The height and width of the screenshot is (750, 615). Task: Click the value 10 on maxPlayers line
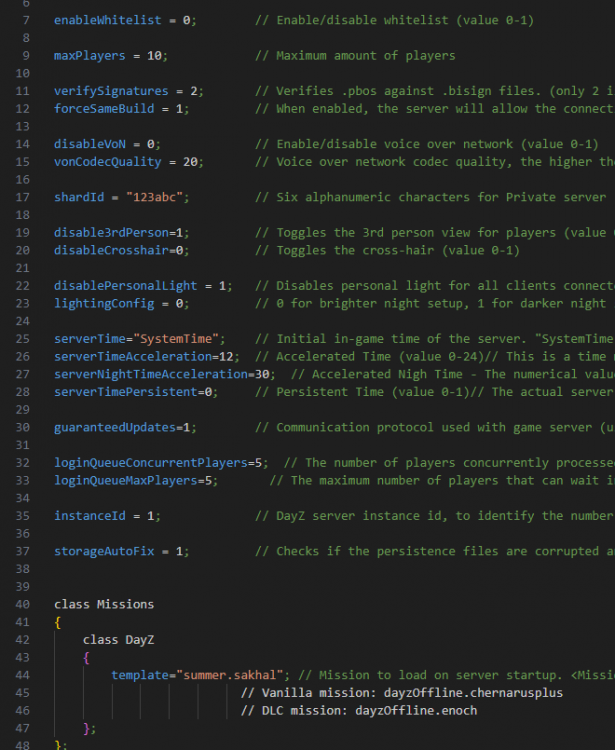point(154,55)
